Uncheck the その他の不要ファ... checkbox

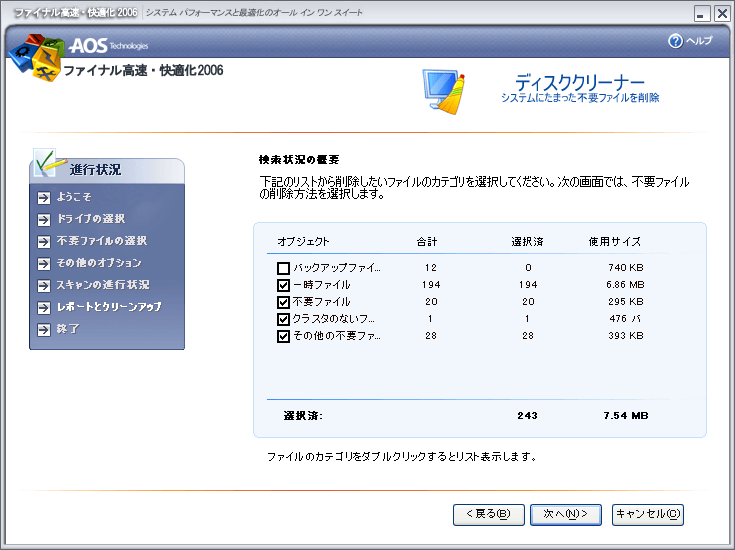283,336
